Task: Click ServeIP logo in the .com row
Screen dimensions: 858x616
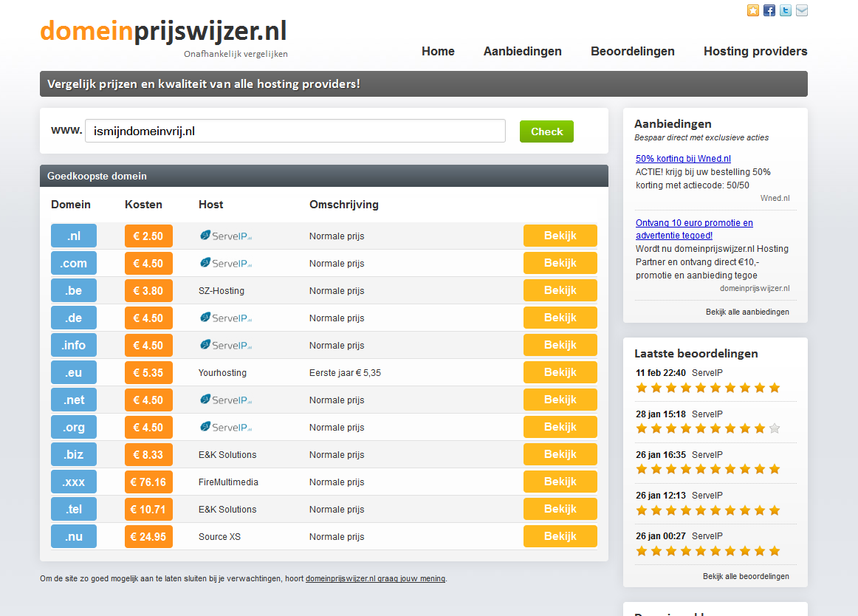Action: point(225,264)
